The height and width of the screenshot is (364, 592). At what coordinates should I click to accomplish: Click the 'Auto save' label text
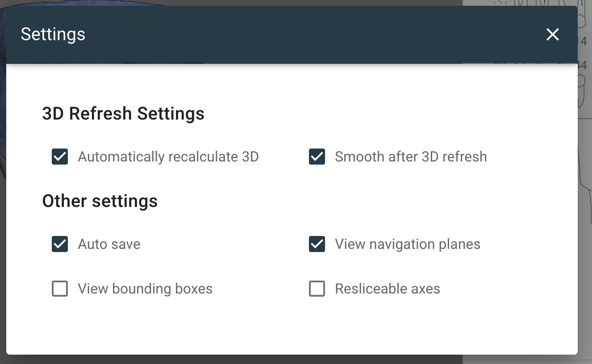pyautogui.click(x=109, y=244)
